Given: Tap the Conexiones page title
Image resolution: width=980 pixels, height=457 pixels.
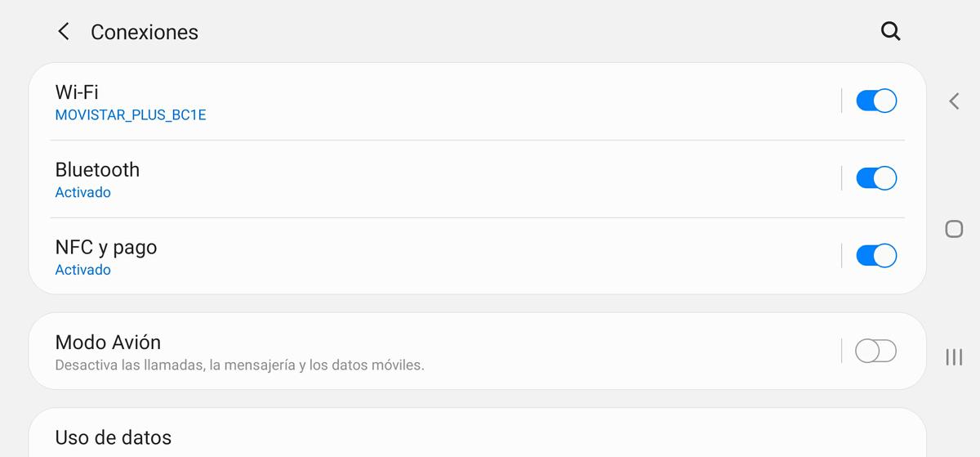Looking at the screenshot, I should pos(145,32).
